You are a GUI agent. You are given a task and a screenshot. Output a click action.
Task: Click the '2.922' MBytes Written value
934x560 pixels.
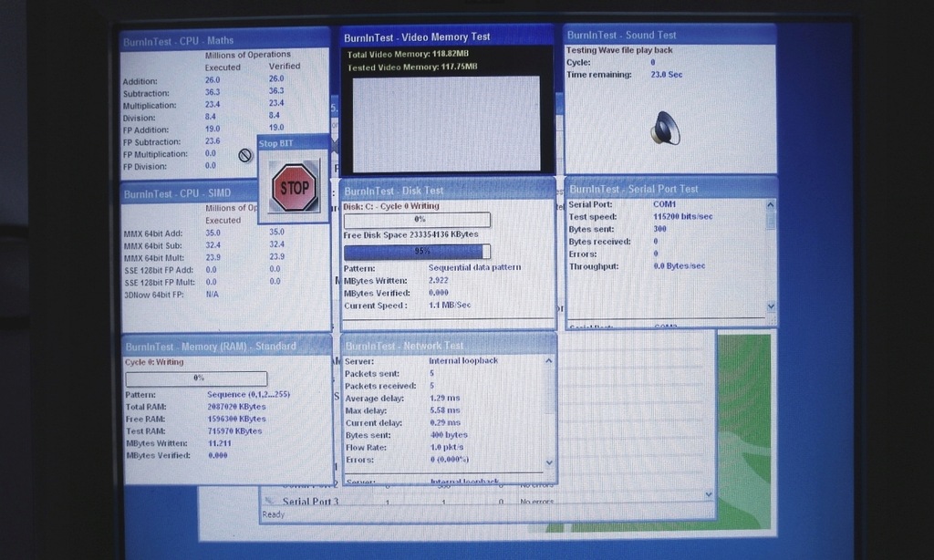coord(439,280)
